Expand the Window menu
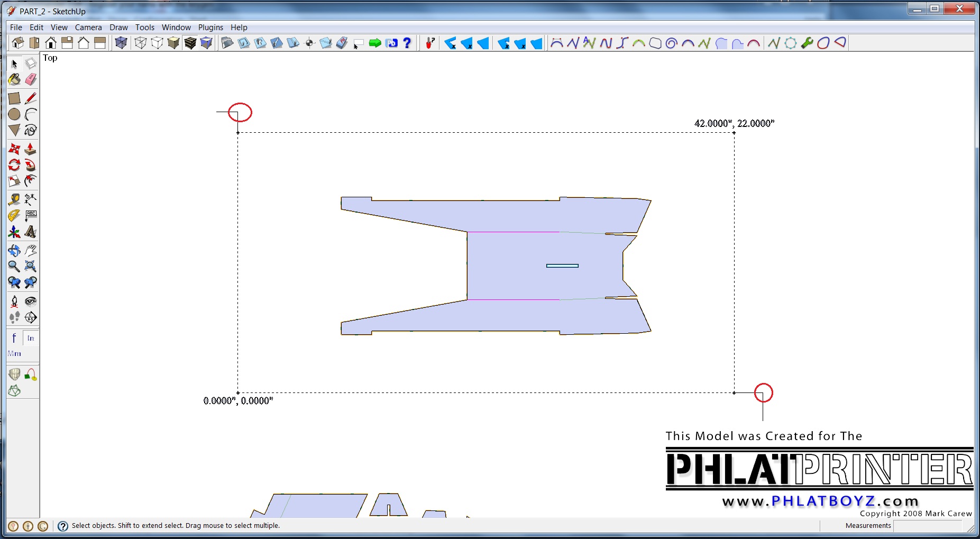Viewport: 980px width, 539px height. point(176,28)
